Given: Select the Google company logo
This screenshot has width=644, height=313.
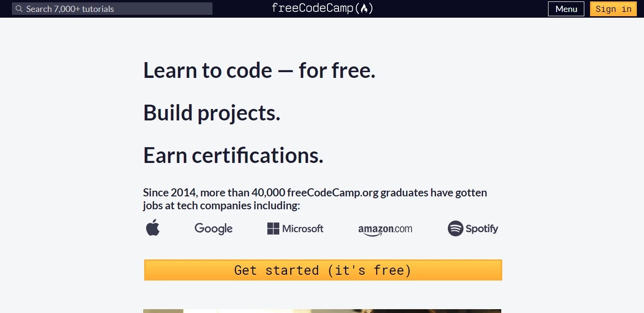Looking at the screenshot, I should 213,228.
